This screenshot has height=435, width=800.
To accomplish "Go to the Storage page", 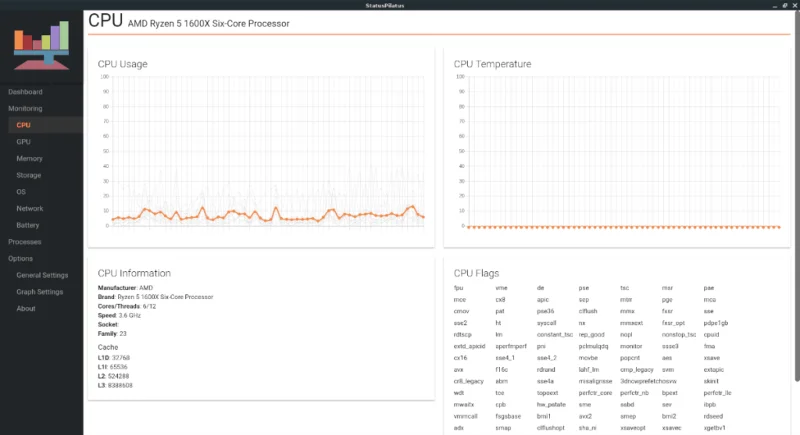I will click(x=29, y=175).
